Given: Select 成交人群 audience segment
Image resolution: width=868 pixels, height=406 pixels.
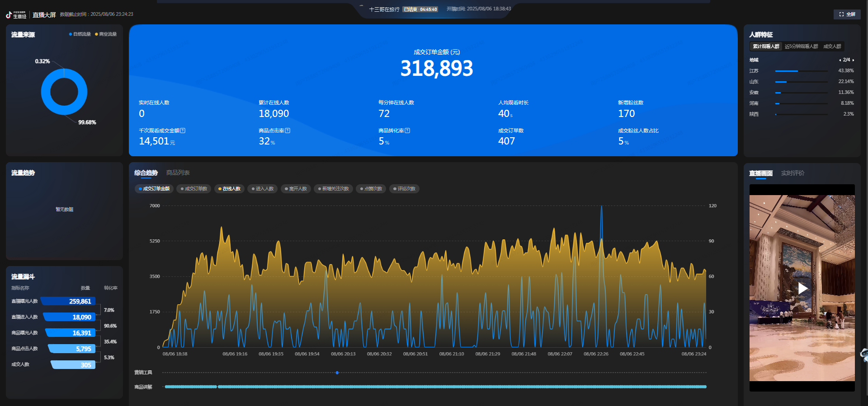Looking at the screenshot, I should (x=832, y=47).
